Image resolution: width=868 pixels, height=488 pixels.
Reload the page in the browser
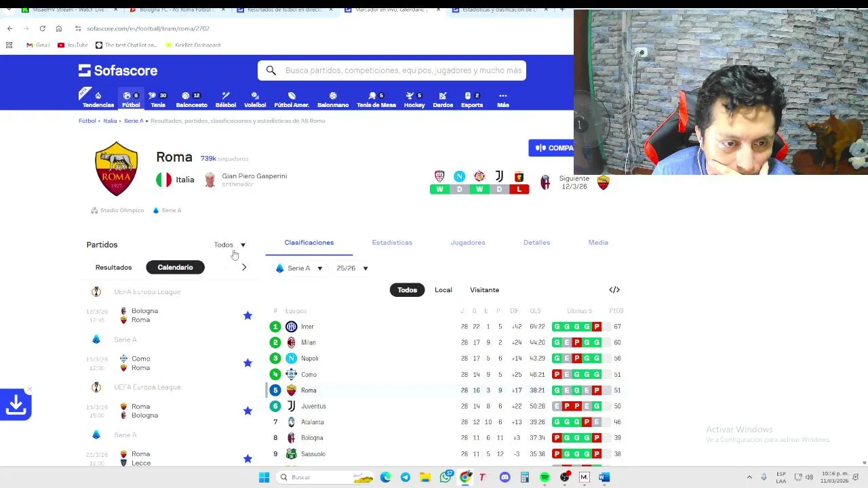point(42,28)
